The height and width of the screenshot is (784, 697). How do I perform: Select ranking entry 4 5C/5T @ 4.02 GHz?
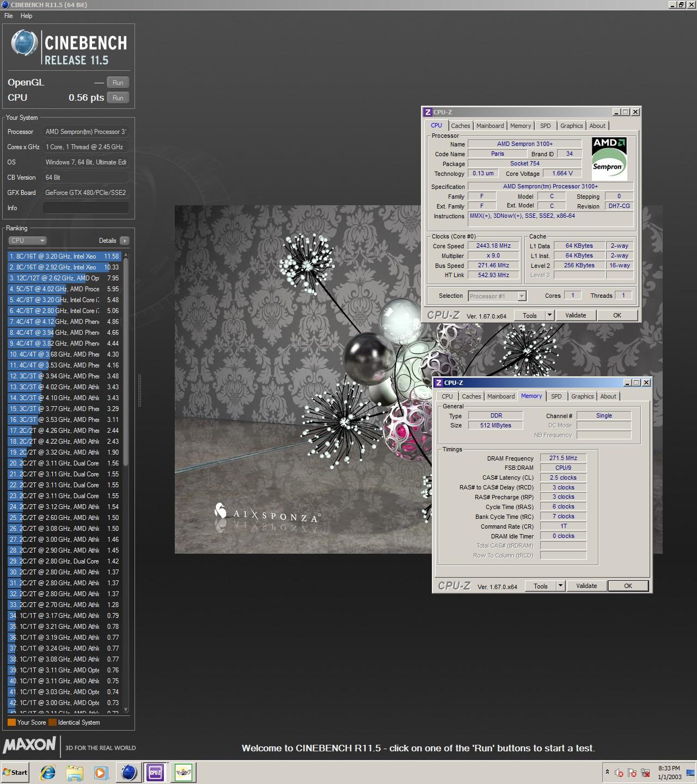pyautogui.click(x=65, y=289)
